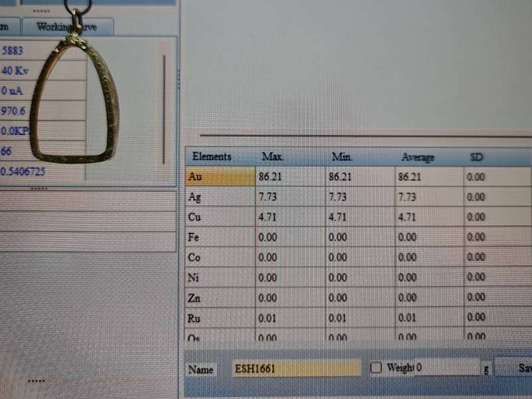Click the Elements column header
532x399 pixels.
click(x=212, y=157)
